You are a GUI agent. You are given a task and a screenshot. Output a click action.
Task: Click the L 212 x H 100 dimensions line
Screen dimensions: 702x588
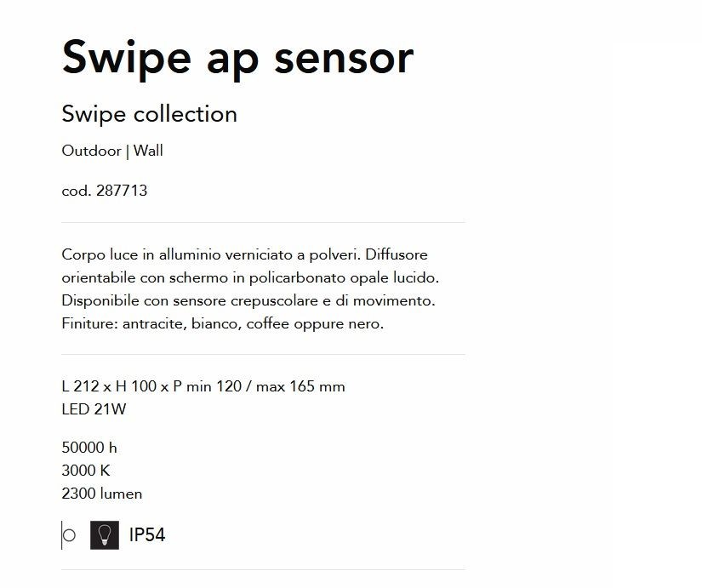[x=203, y=386]
